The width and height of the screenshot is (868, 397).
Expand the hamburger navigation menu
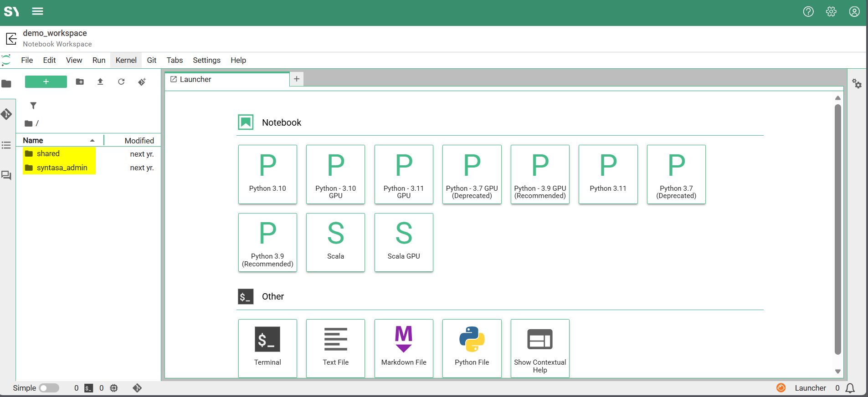point(37,11)
